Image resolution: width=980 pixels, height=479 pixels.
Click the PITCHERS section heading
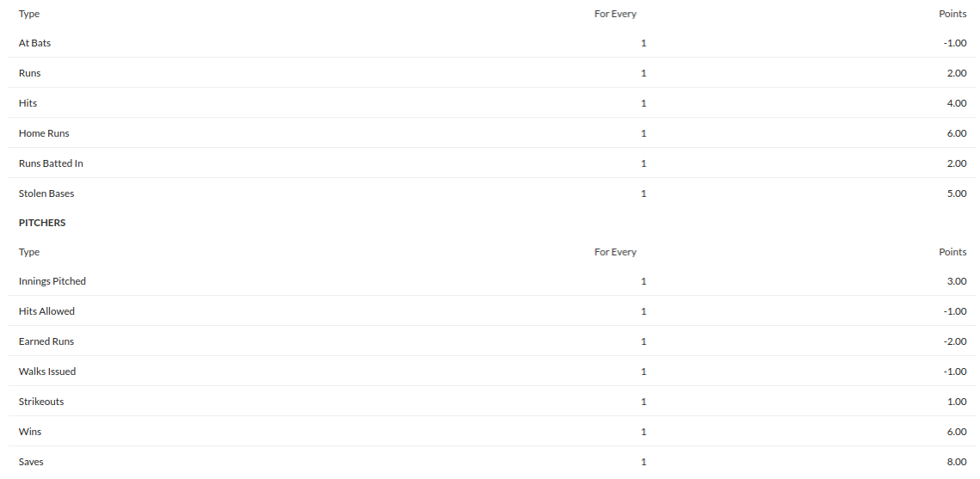(42, 223)
